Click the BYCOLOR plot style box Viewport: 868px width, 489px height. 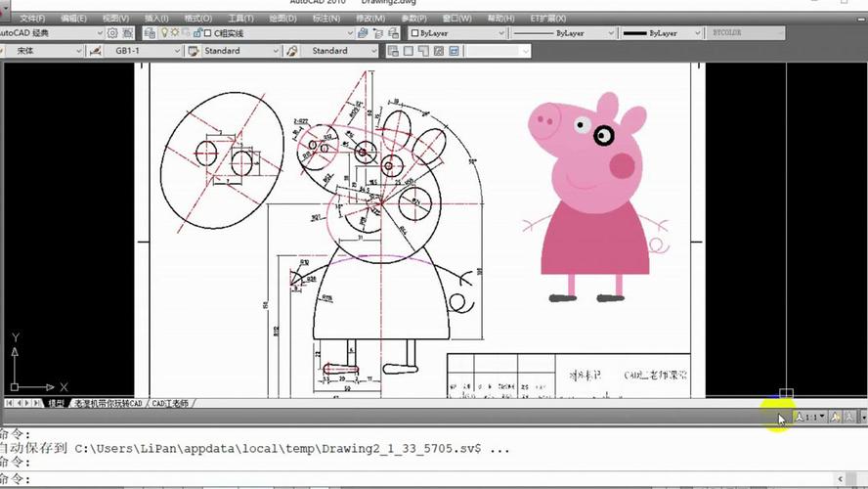point(745,33)
